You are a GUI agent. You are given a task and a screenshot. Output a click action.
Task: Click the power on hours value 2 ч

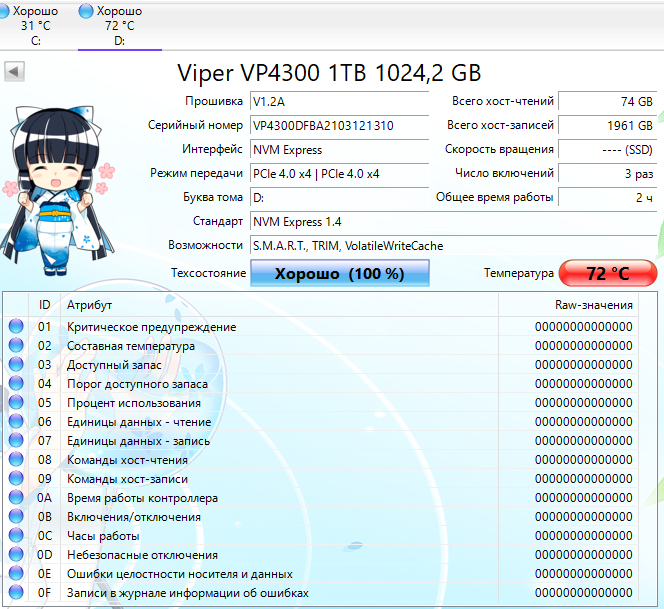pos(607,198)
